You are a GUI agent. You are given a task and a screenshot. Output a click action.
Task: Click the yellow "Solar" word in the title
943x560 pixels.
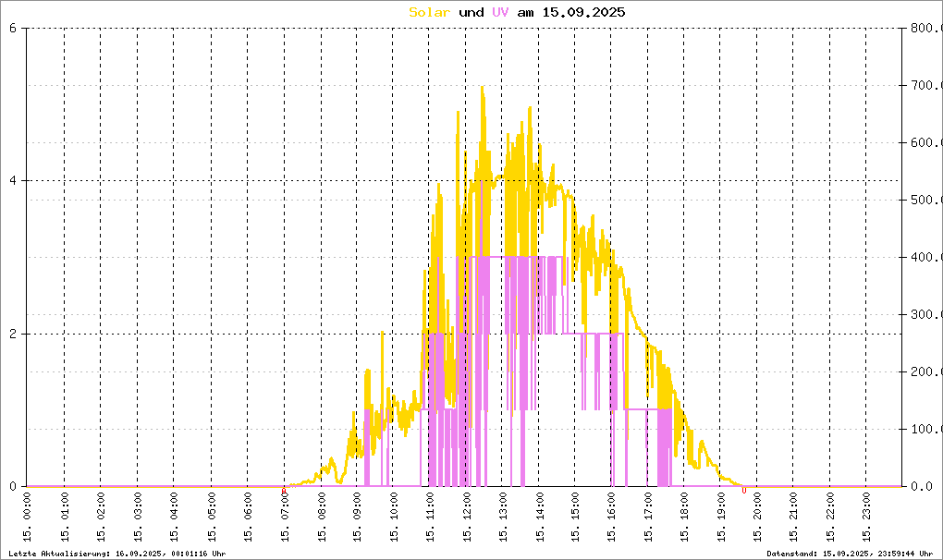[429, 12]
